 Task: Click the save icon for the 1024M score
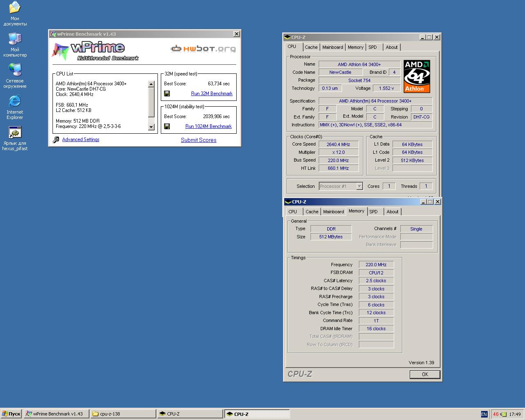(167, 126)
